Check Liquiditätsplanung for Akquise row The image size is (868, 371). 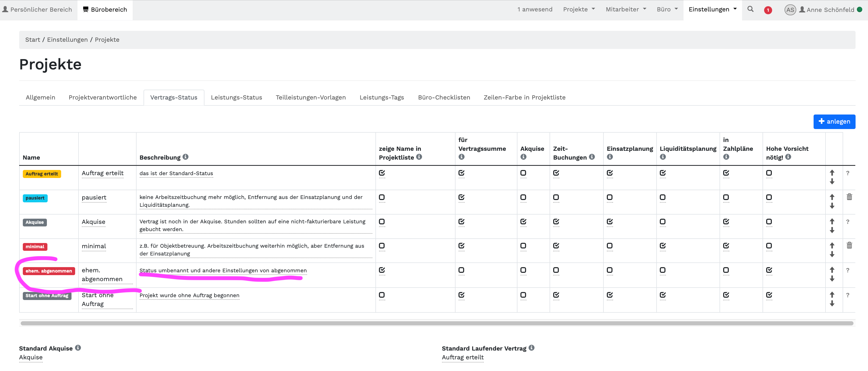click(663, 222)
